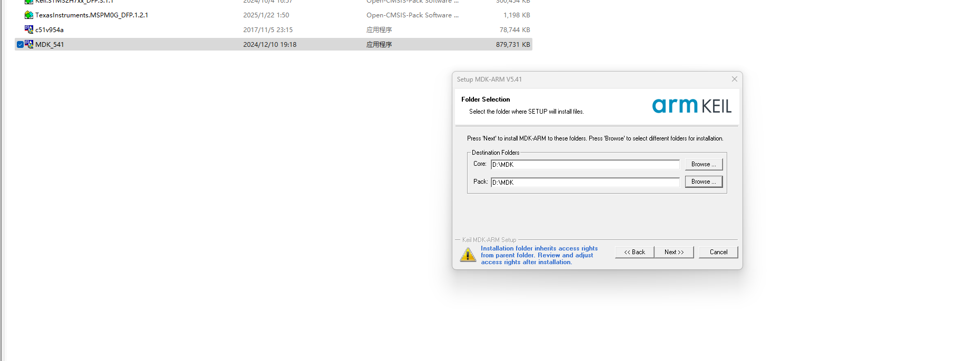Click the date 2017/11/5 23:15
This screenshot has height=361, width=980.
268,30
